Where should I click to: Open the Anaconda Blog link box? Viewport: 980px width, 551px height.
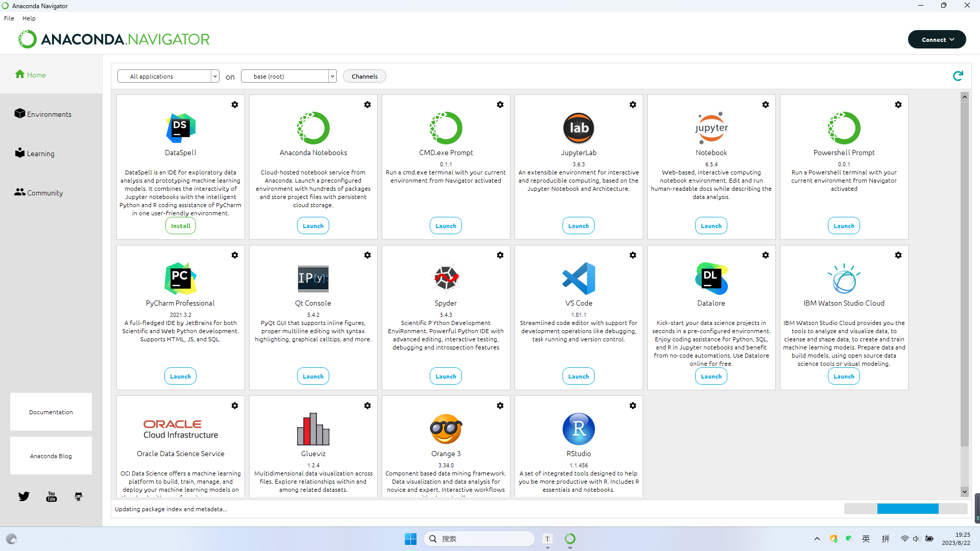[x=51, y=456]
